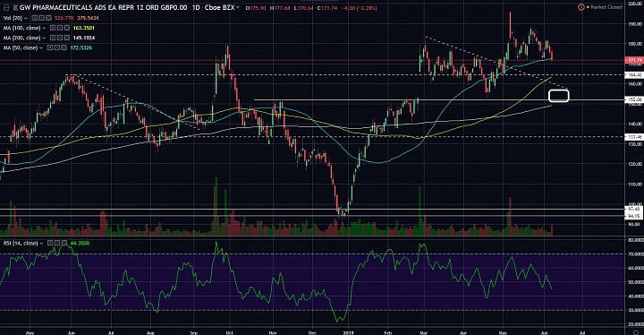This screenshot has width=644, height=335.
Task: Click the close price C171.74
Action: coord(327,8)
